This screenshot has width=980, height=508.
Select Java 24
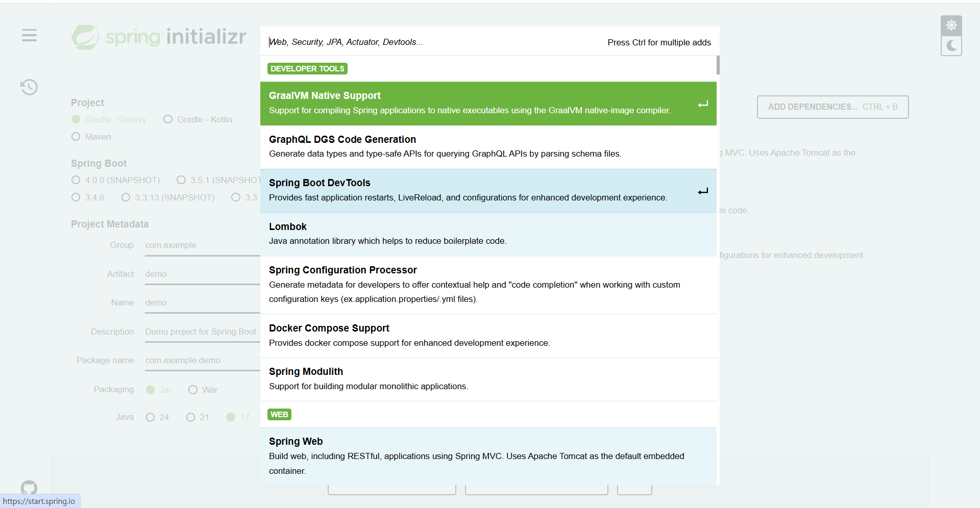pyautogui.click(x=157, y=417)
